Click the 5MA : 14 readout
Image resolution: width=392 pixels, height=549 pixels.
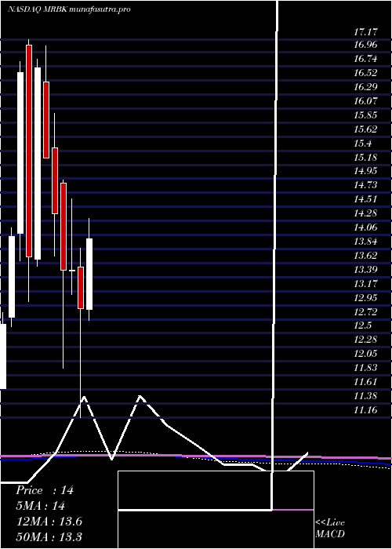(41, 506)
